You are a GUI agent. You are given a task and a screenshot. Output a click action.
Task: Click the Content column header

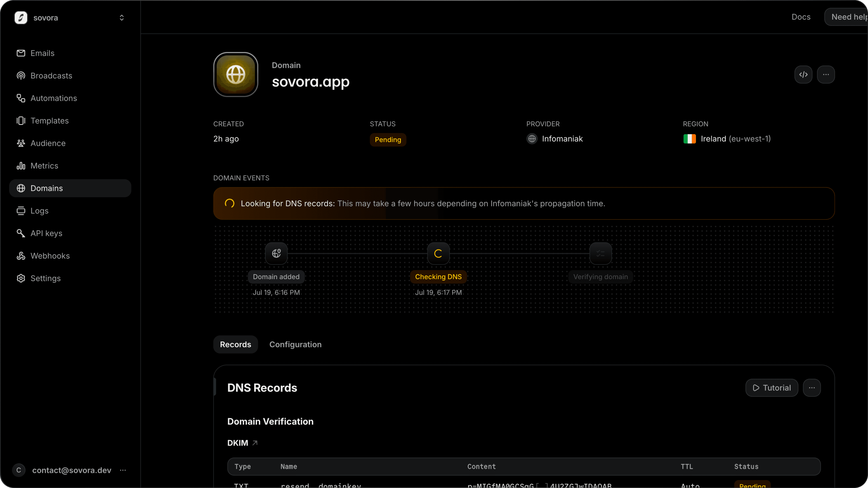point(481,467)
